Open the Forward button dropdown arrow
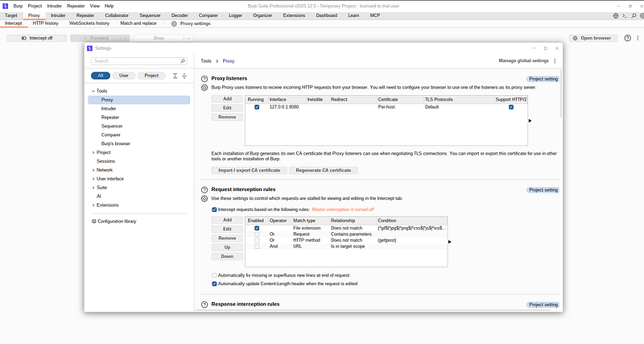The image size is (644, 344). tap(126, 38)
